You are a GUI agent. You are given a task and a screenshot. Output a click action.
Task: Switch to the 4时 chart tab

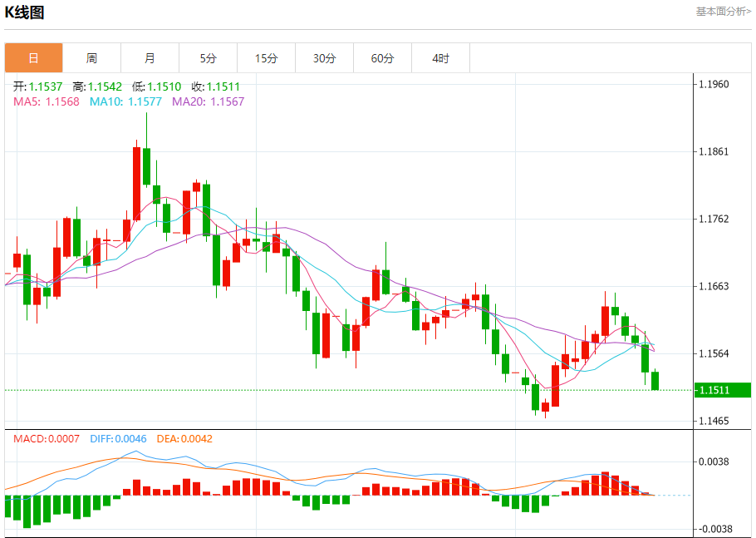(441, 58)
